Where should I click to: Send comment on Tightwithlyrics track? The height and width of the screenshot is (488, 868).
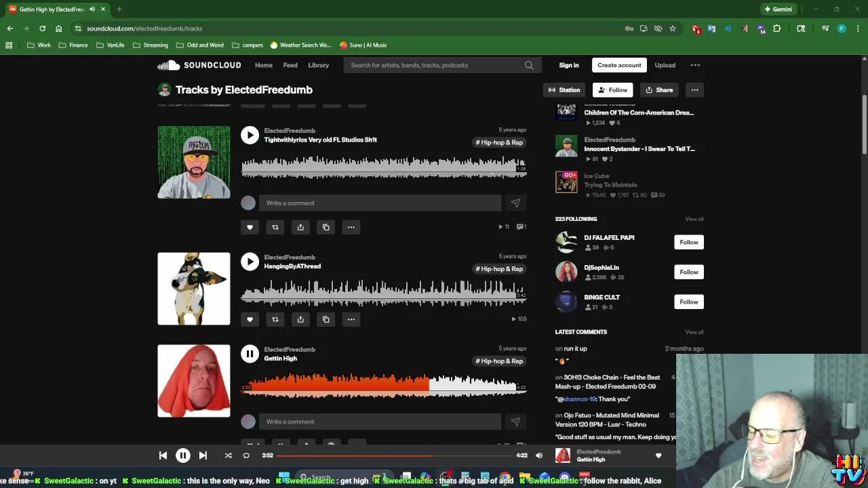pyautogui.click(x=515, y=203)
